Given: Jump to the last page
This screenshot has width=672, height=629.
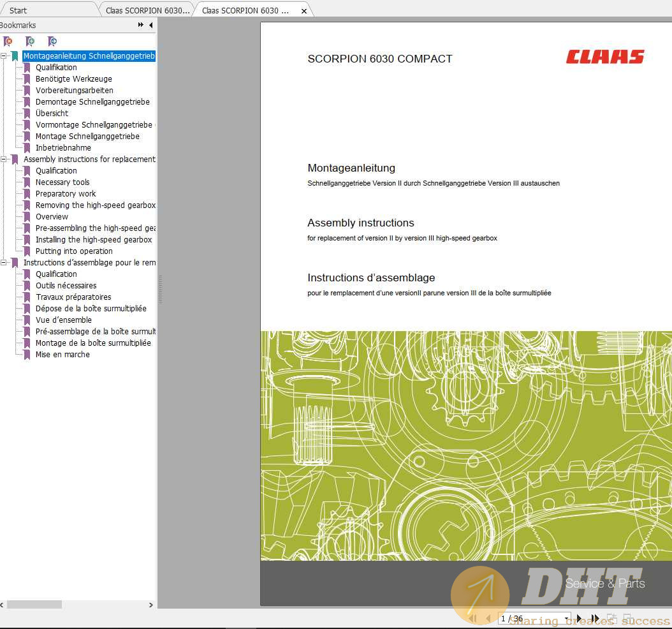Looking at the screenshot, I should pos(595,619).
